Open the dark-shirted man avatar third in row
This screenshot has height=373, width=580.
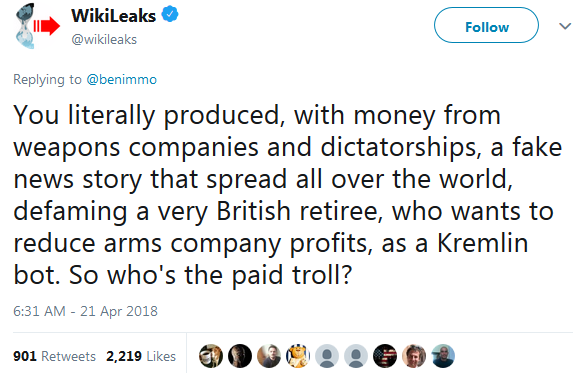[x=269, y=356]
